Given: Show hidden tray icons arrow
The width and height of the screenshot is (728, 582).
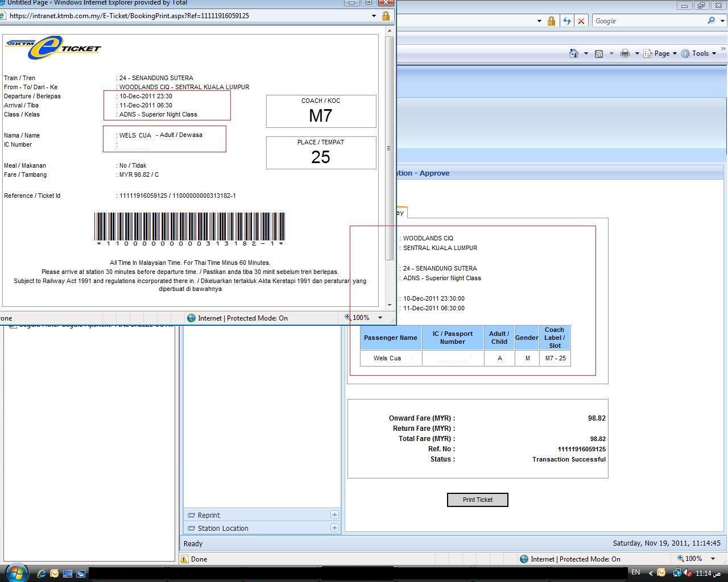Looking at the screenshot, I should tap(651, 573).
